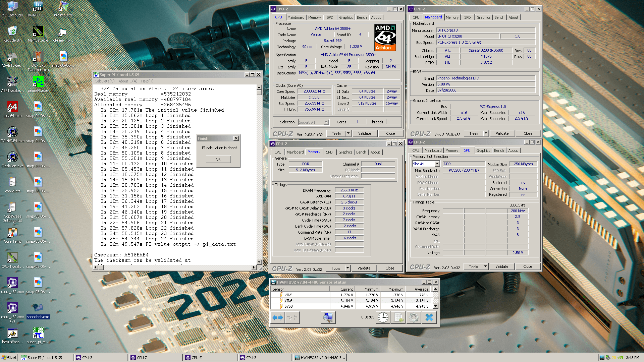Viewport: 644px width, 362px height.
Task: Select the 5VSB sensor row
Action: (351, 306)
